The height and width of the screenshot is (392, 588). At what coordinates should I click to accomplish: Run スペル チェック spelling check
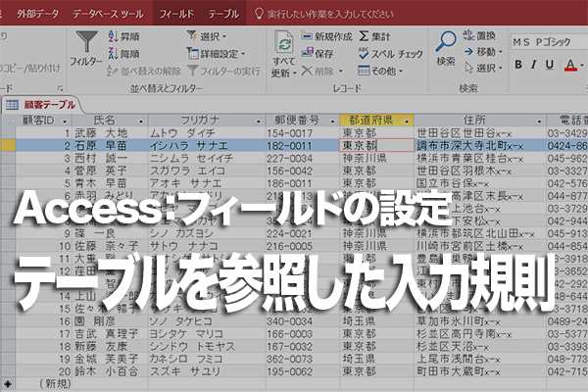(x=390, y=54)
